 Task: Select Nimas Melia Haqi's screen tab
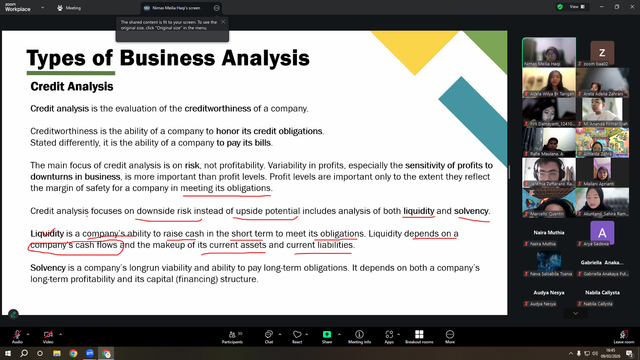[x=176, y=8]
